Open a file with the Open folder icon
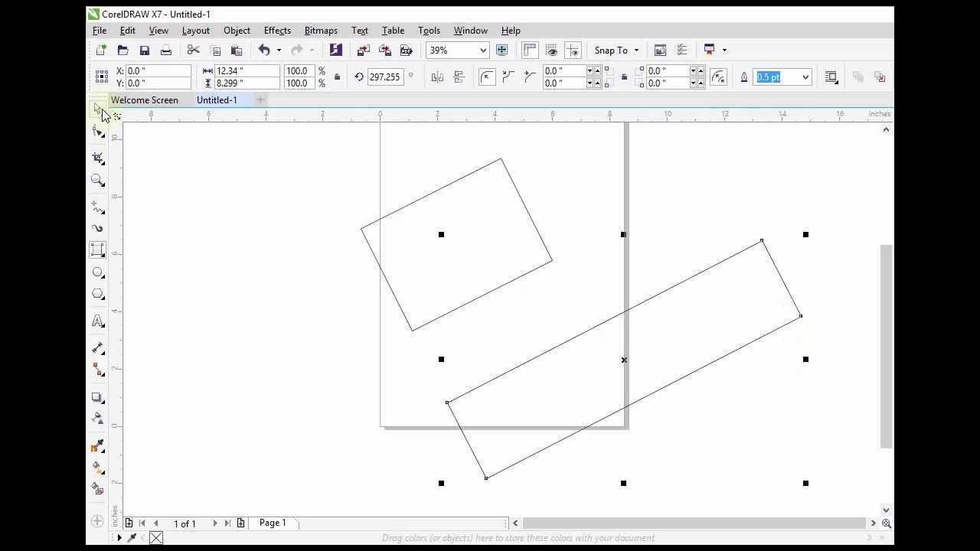The height and width of the screenshot is (551, 980). tap(122, 51)
